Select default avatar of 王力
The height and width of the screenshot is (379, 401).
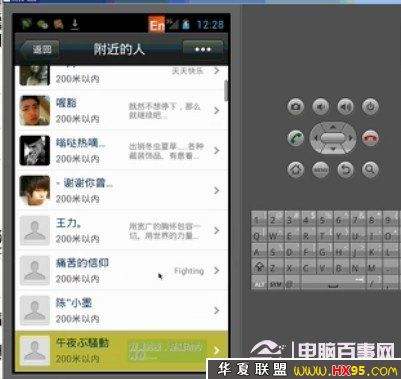35,230
